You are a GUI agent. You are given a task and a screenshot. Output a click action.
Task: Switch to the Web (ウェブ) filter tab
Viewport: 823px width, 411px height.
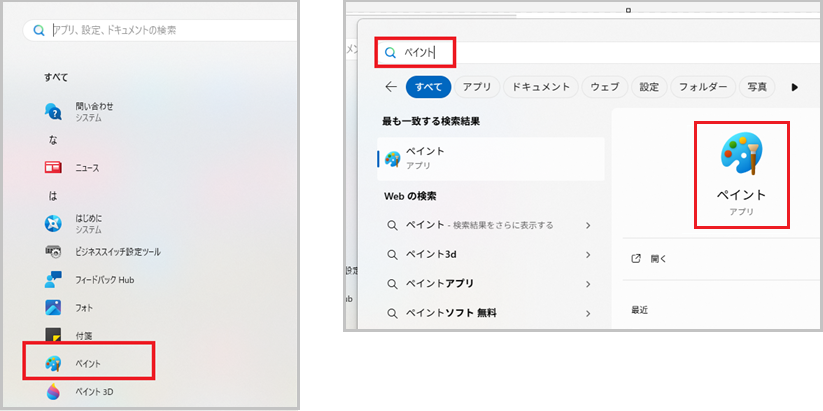(605, 87)
